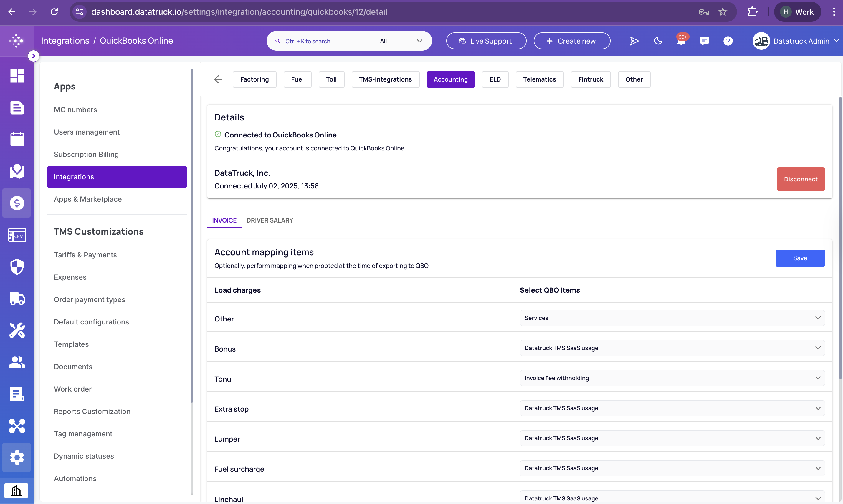Click the Create new button

click(572, 41)
